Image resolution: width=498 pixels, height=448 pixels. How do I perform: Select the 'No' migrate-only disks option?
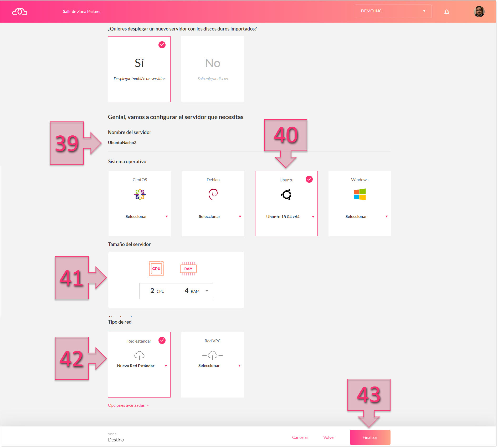pos(212,69)
